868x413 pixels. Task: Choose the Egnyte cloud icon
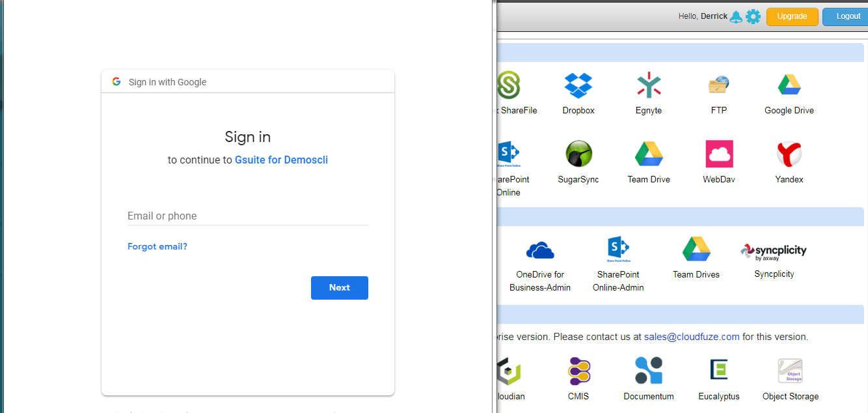[x=649, y=85]
